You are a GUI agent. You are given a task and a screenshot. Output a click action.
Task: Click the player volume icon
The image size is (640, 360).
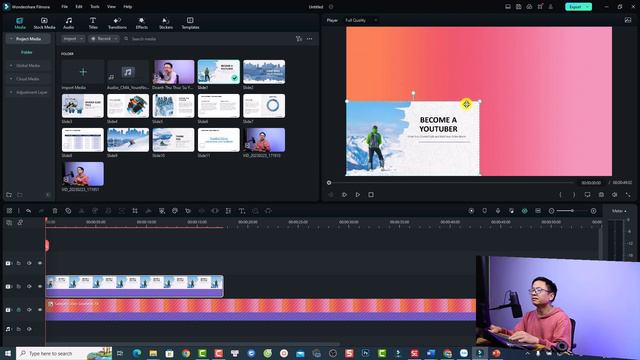pos(614,195)
